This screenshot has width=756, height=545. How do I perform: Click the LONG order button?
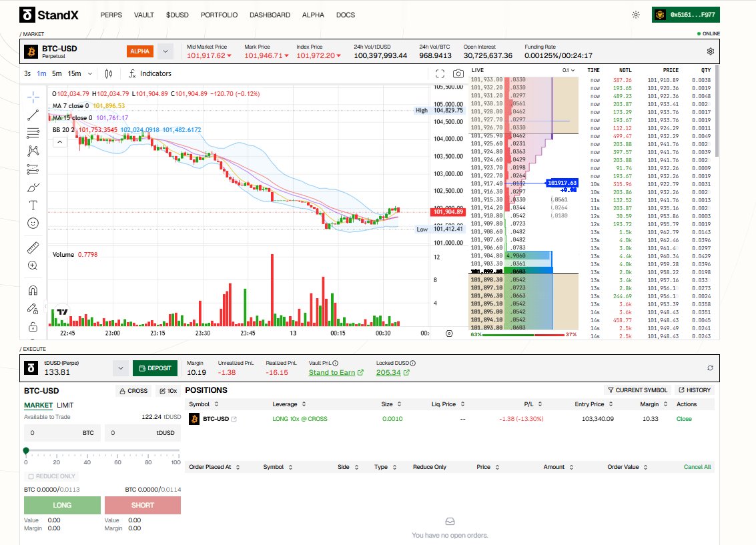click(62, 505)
